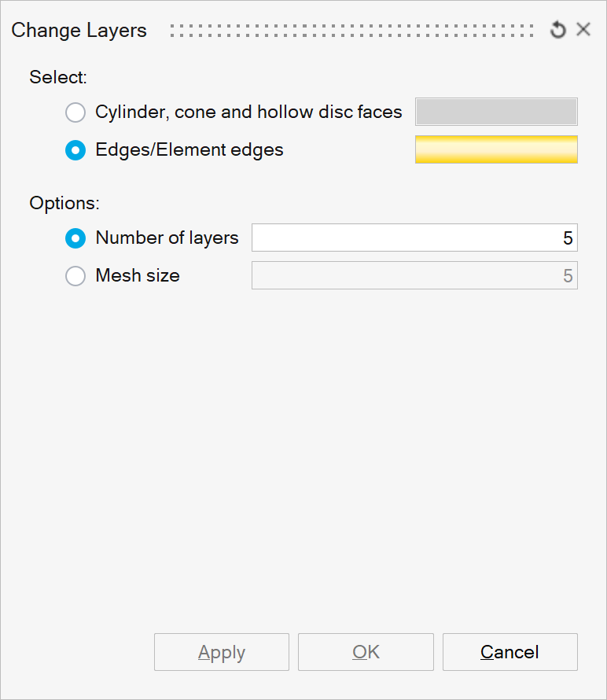Click the "Cylinder, cone and hollow disc faces" label text
The width and height of the screenshot is (607, 700).
[248, 112]
